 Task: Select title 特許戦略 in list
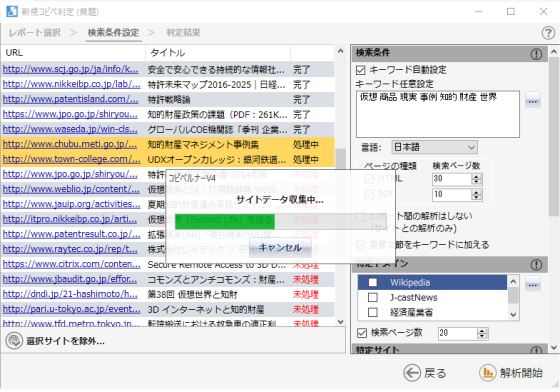point(169,100)
